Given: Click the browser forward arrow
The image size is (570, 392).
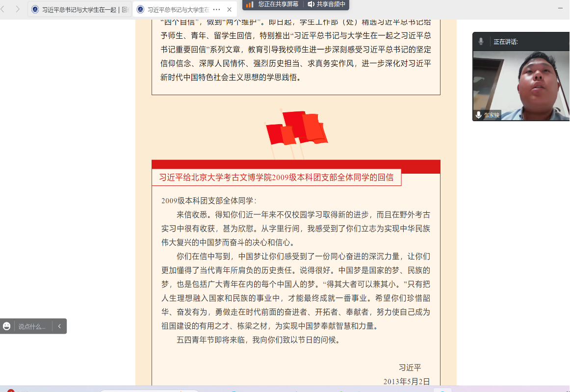Looking at the screenshot, I should (x=18, y=9).
